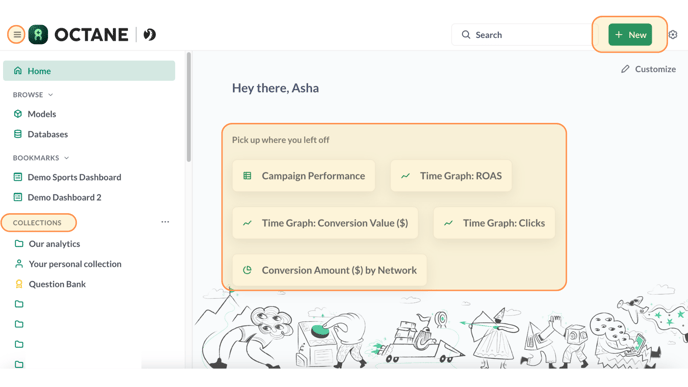Click the sidebar vertical scrollbar

pos(189,108)
